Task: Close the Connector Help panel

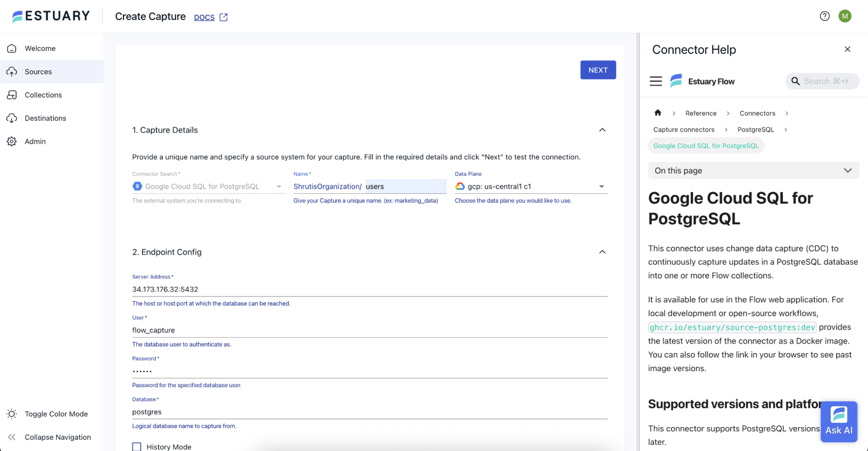Action: (x=847, y=49)
